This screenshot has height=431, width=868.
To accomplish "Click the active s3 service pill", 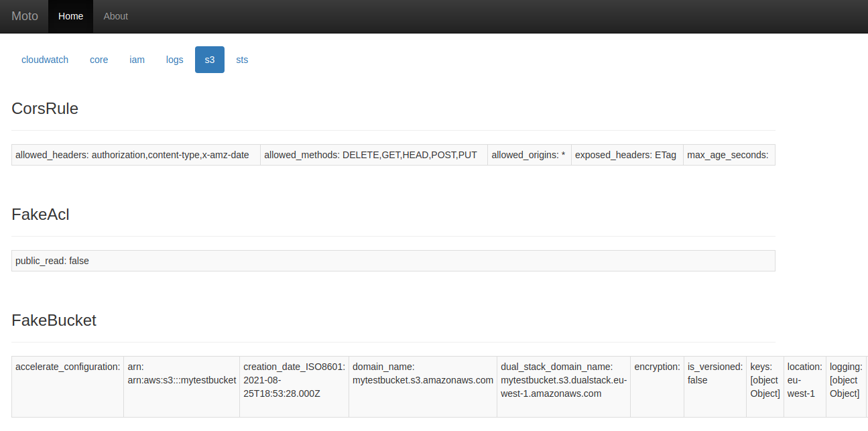I will click(209, 60).
